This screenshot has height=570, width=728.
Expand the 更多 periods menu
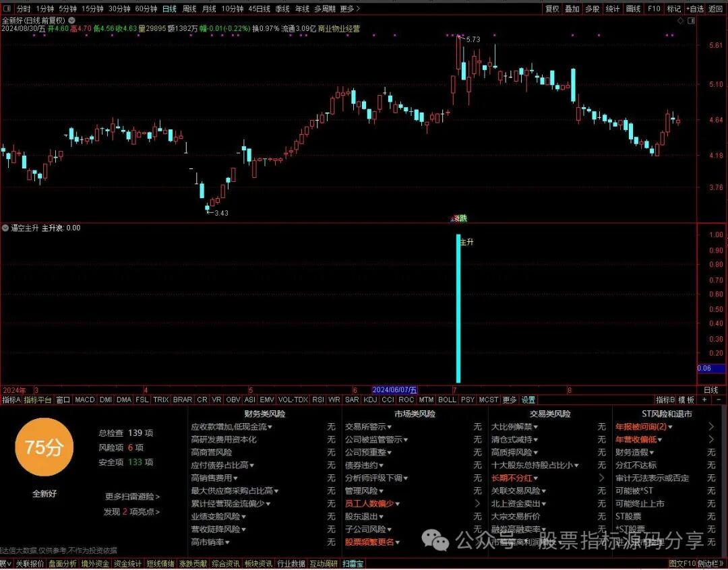[350, 9]
